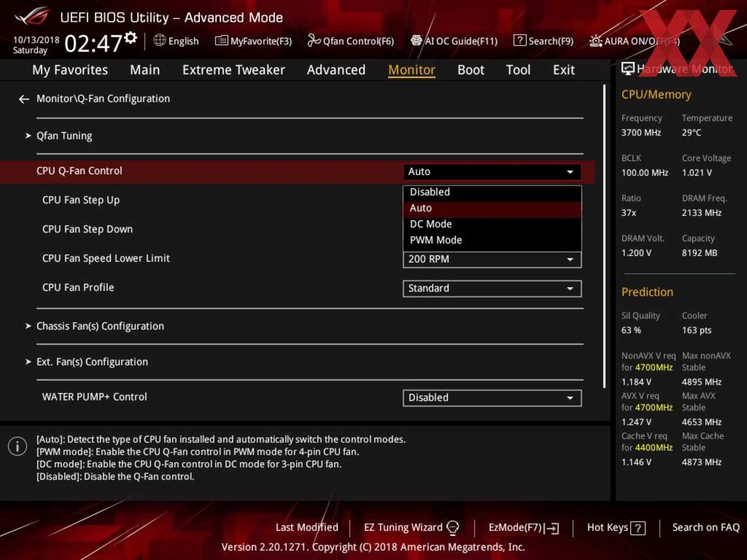
Task: Click the EzMode exit arrow icon
Action: coord(551,528)
